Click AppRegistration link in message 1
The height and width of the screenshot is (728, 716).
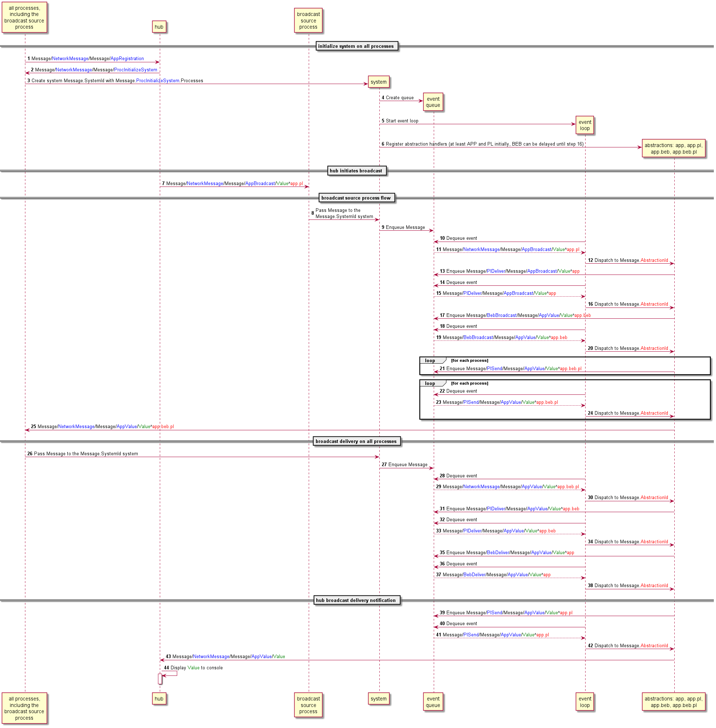(127, 59)
